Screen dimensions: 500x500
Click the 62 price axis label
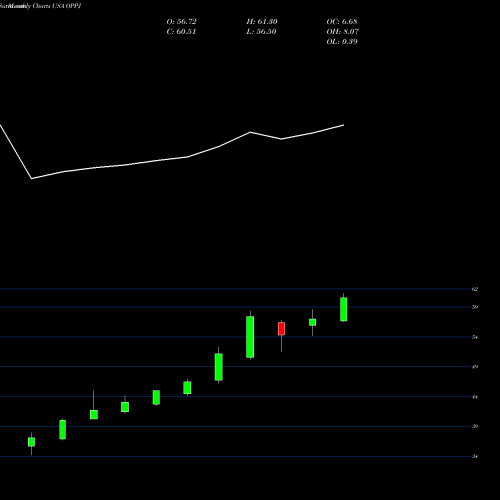click(x=475, y=289)
